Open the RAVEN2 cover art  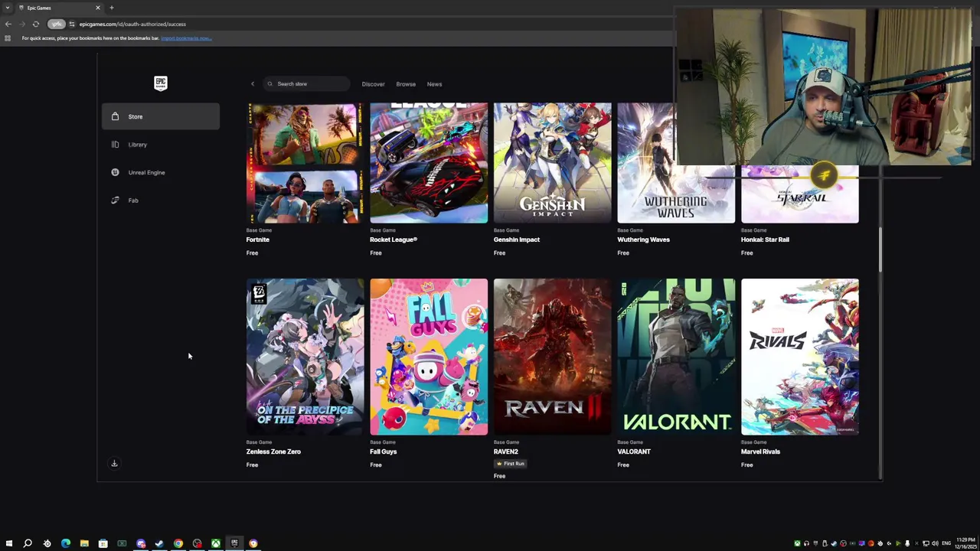click(553, 357)
